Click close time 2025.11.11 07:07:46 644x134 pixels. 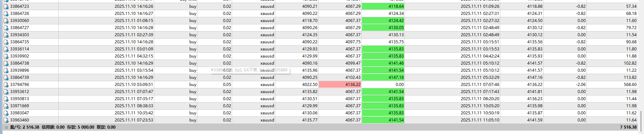click(480, 85)
